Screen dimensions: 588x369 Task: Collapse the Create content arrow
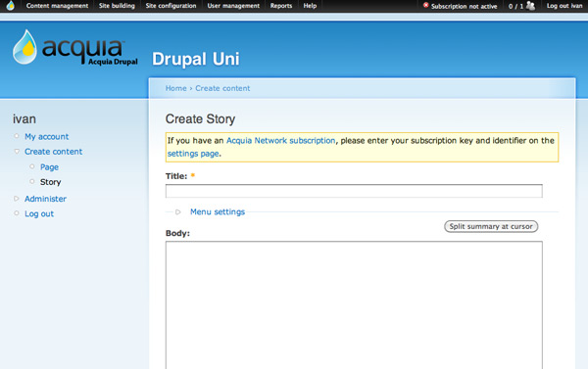17,152
